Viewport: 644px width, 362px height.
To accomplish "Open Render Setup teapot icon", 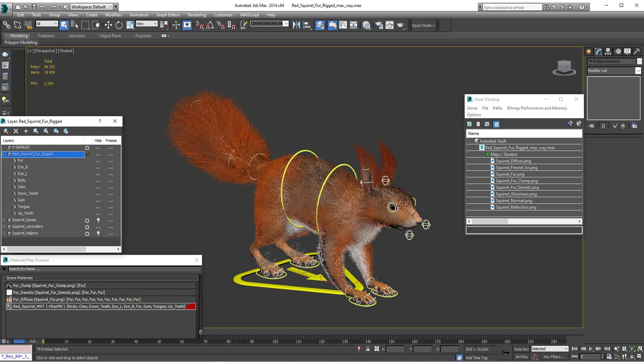I will [x=379, y=25].
